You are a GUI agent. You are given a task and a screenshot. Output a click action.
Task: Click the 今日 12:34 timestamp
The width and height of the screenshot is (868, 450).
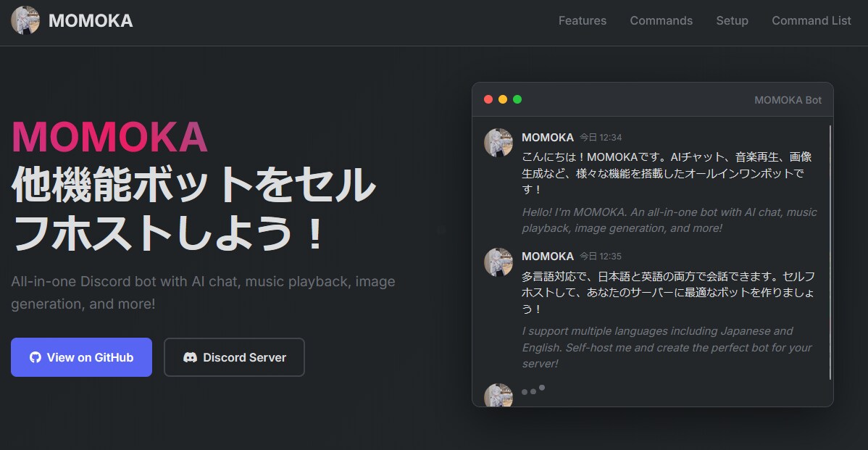coord(601,137)
